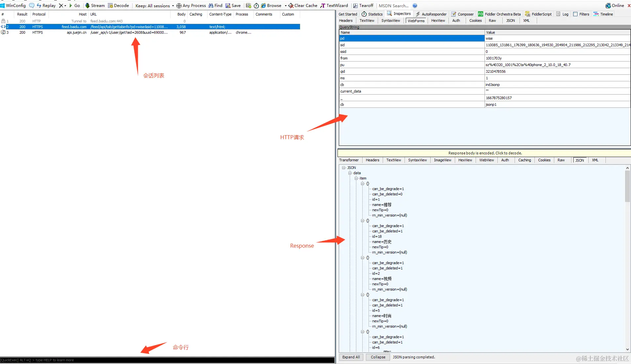
Task: Open the FiddlerScript tab
Action: [538, 14]
